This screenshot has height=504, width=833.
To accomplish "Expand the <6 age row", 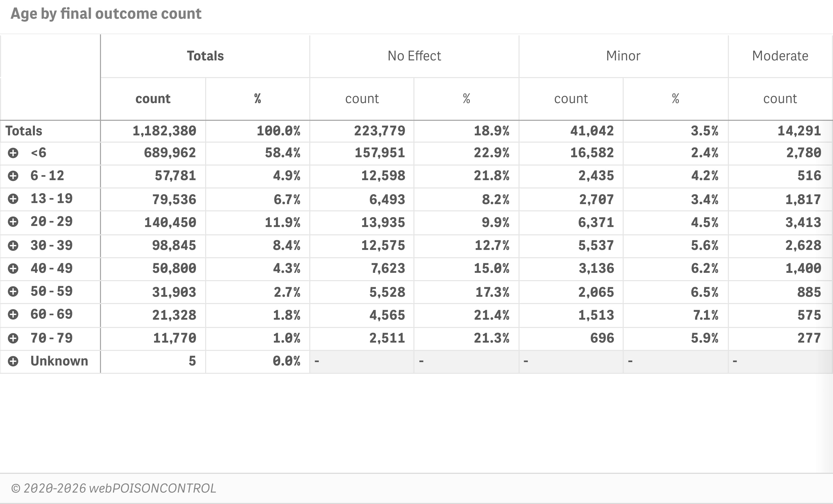I will click(13, 153).
